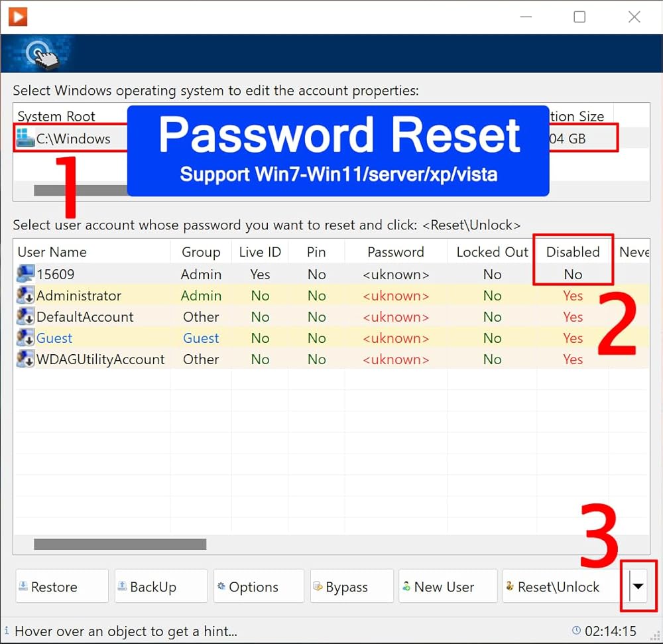The image size is (663, 644).
Task: Click the 15609 account computer icon
Action: (x=26, y=275)
